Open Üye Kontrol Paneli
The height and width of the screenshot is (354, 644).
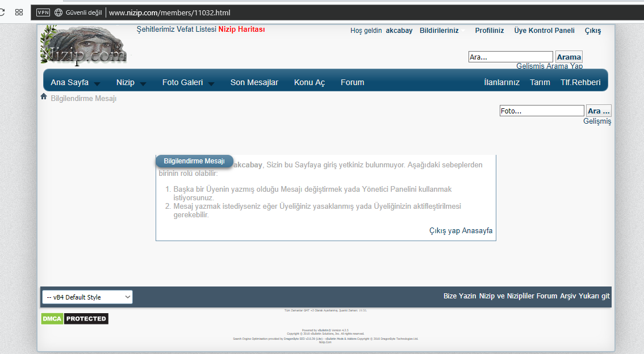pyautogui.click(x=544, y=31)
